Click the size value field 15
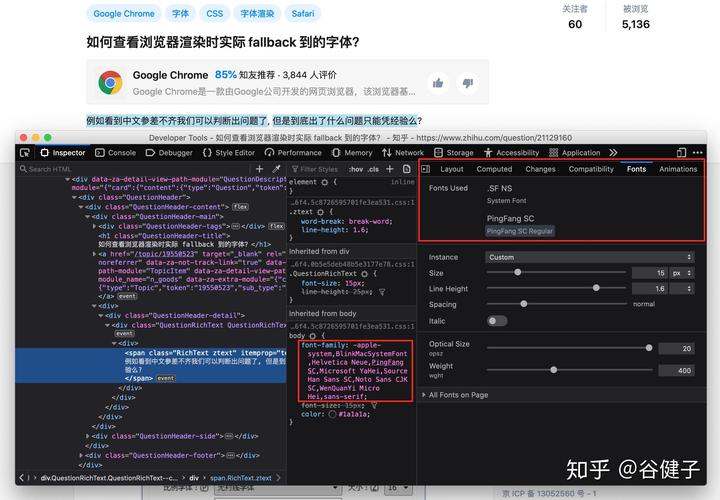 point(649,273)
